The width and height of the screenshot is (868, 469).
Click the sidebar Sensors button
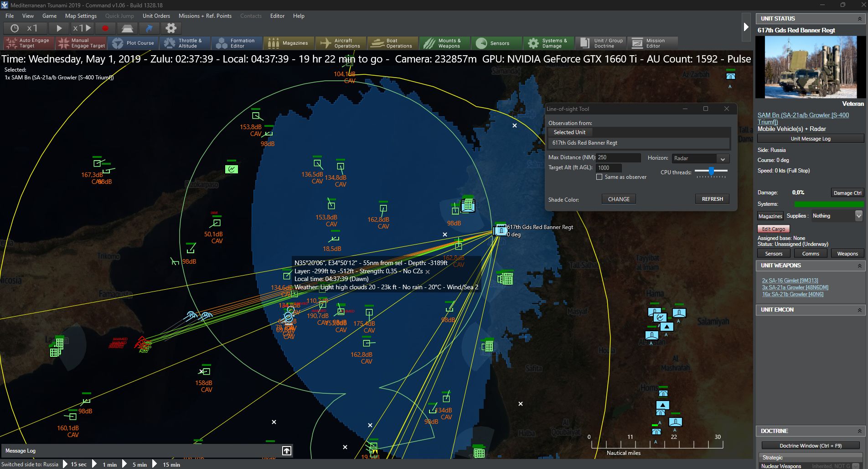(774, 254)
